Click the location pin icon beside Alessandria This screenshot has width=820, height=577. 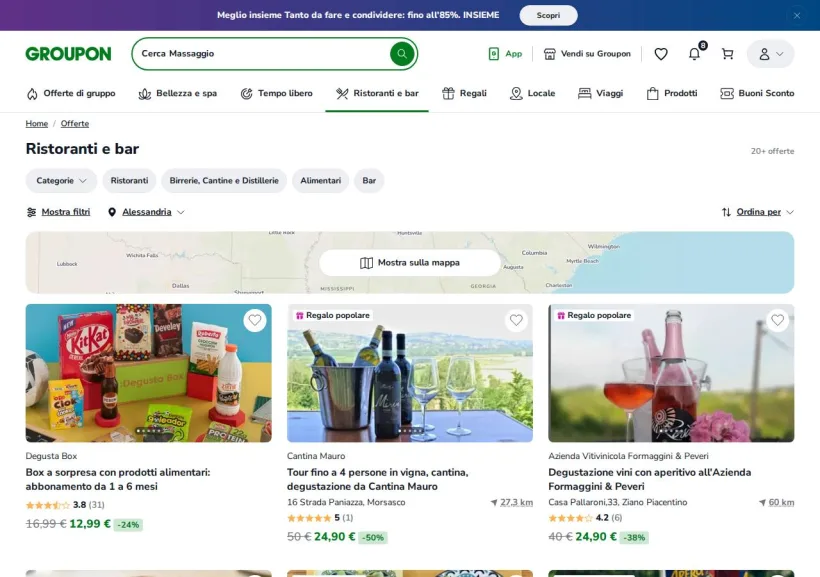112,212
